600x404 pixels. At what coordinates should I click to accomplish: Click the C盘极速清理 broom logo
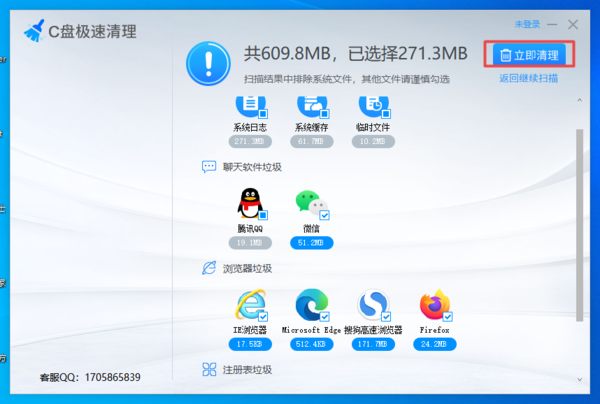pyautogui.click(x=34, y=31)
